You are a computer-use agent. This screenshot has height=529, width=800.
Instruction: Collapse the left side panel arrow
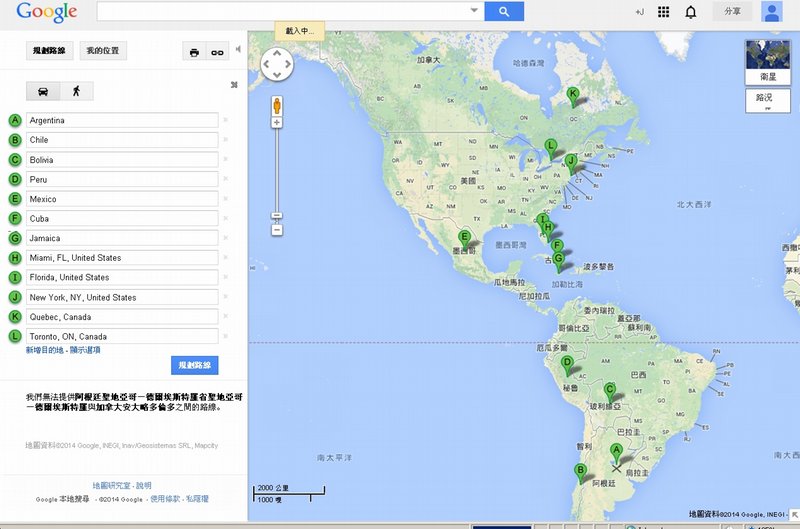tap(238, 49)
